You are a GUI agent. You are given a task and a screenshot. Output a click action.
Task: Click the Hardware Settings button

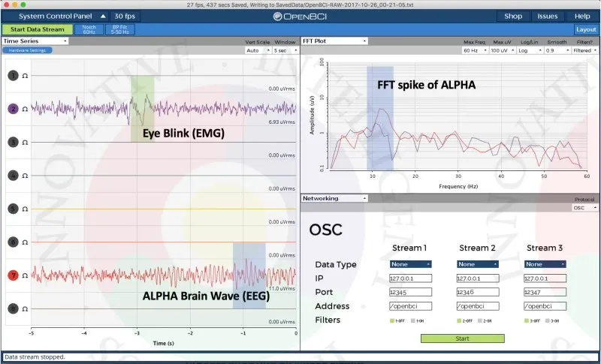pos(27,50)
